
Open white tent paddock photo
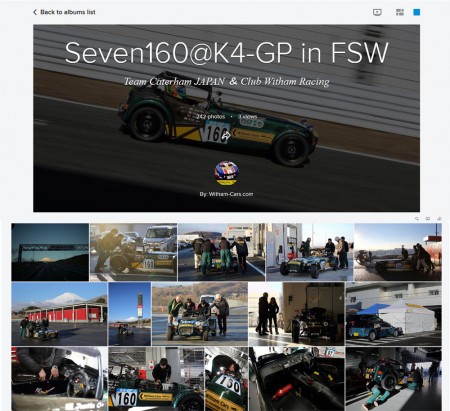(394, 314)
